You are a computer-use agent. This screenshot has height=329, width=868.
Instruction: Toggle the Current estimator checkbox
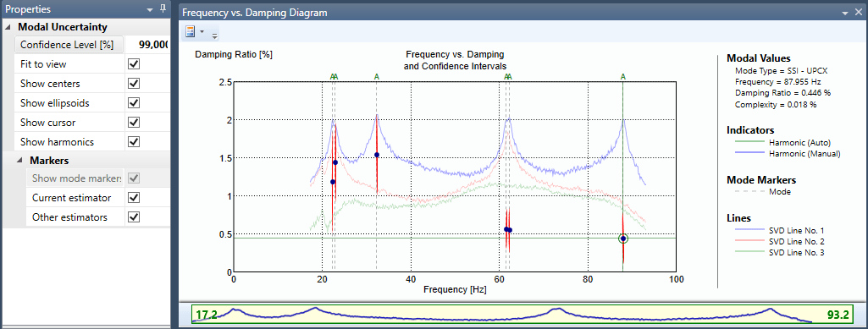(x=134, y=197)
